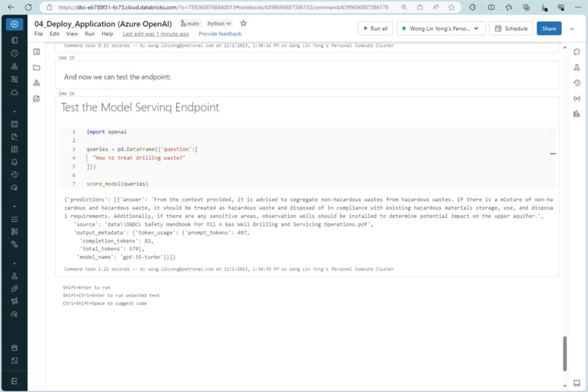Open Job Runs list icon in sidebar
Viewport: 588px width, 392px height.
(x=15, y=219)
